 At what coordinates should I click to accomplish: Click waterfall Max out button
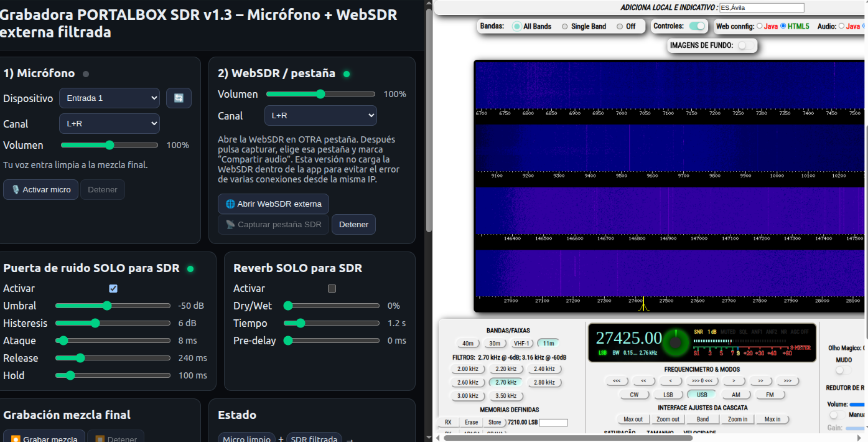(633, 420)
